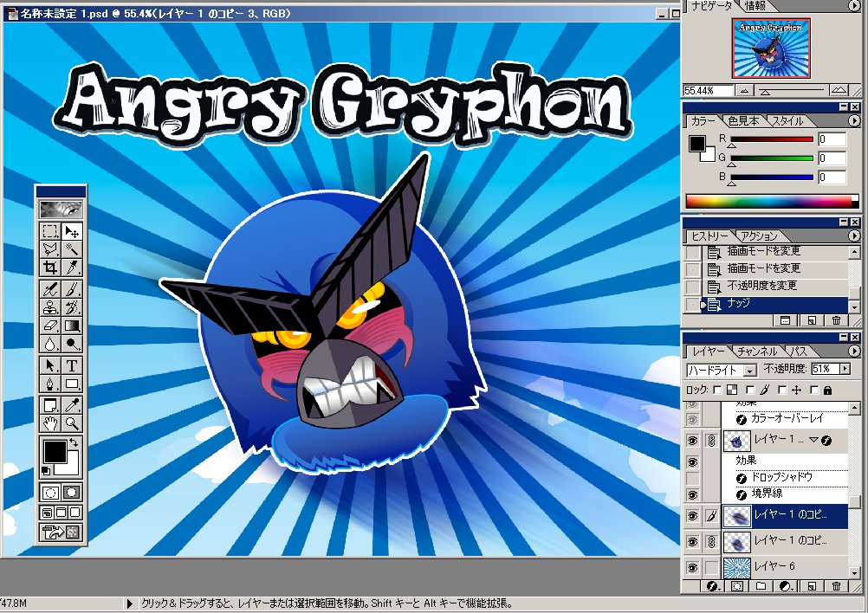Viewport: 868px width, 613px height.
Task: Select the Rectangle shape tool
Action: click(71, 384)
